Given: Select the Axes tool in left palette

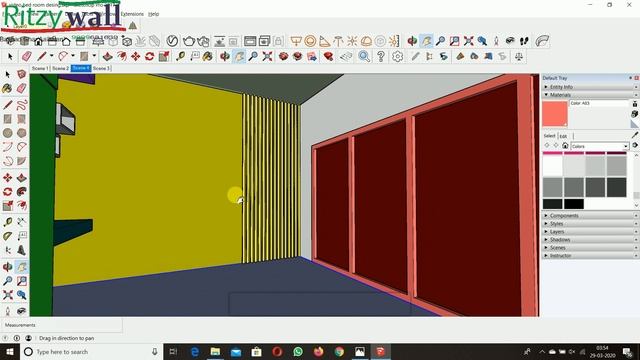Looking at the screenshot, I should click(7, 250).
